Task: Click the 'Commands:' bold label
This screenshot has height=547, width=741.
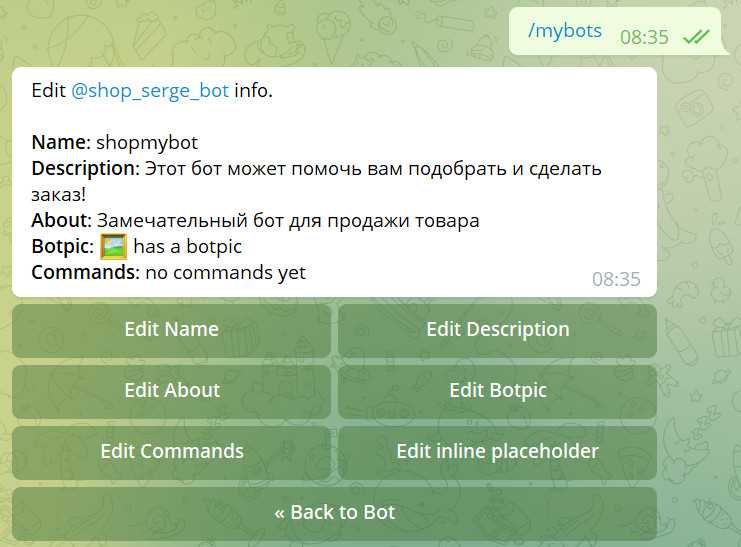Action: point(86,273)
